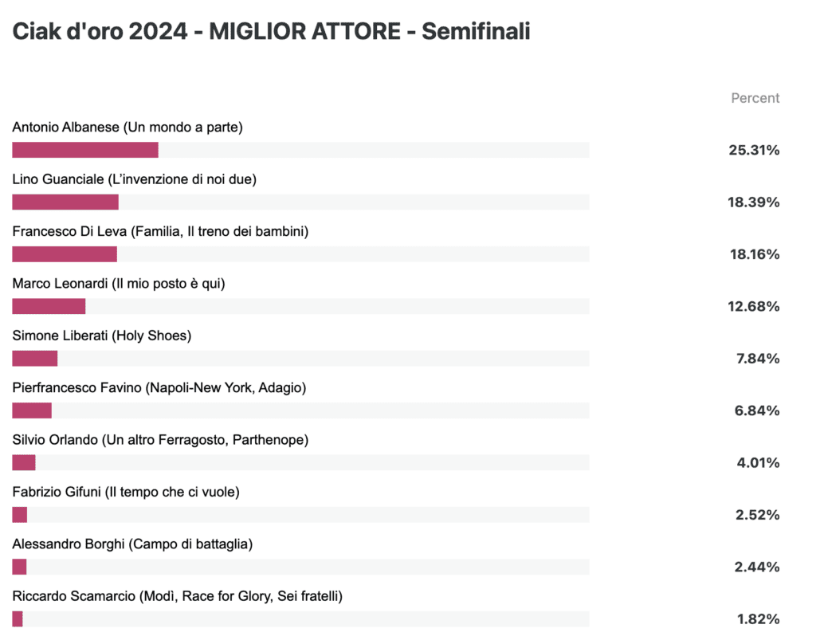
Task: Click the Pierfrancesco Favino result bar
Action: (300, 410)
